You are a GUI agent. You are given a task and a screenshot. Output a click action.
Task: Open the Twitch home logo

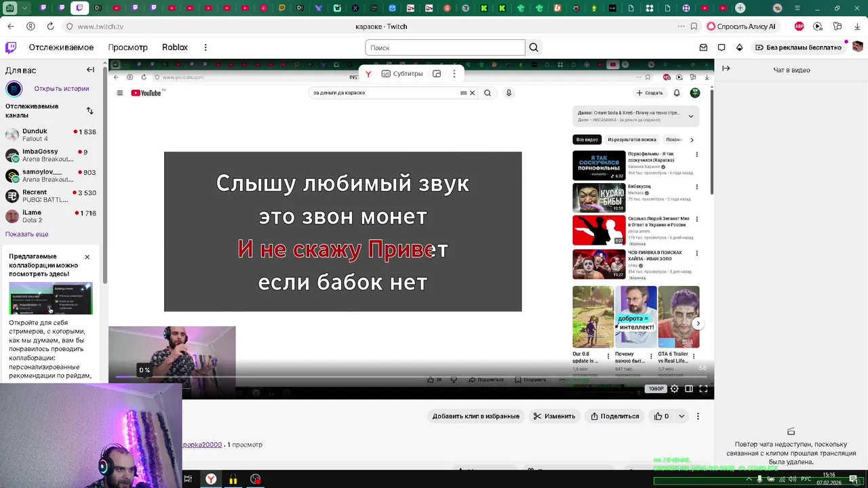[11, 47]
